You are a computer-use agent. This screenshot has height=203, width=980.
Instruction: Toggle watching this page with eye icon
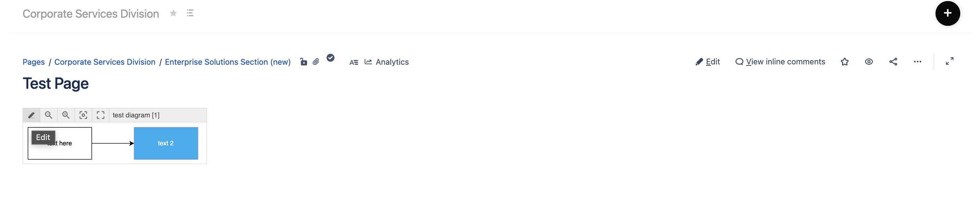coord(868,62)
